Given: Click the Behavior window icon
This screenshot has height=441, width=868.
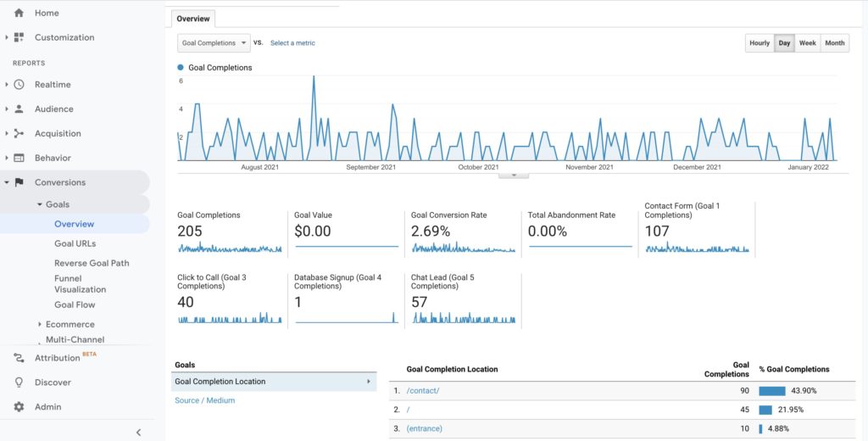Looking at the screenshot, I should tap(19, 158).
